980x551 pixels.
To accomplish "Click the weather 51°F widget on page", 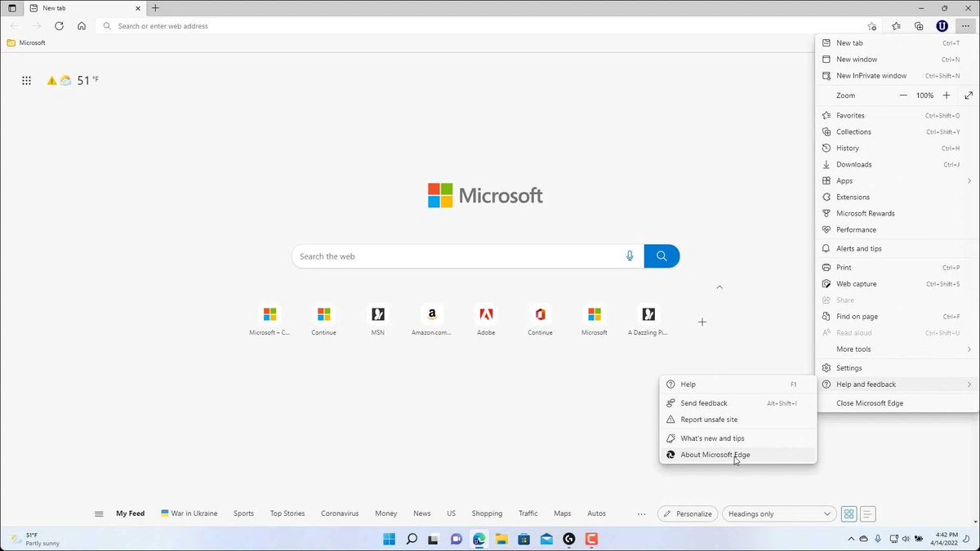I will click(73, 81).
